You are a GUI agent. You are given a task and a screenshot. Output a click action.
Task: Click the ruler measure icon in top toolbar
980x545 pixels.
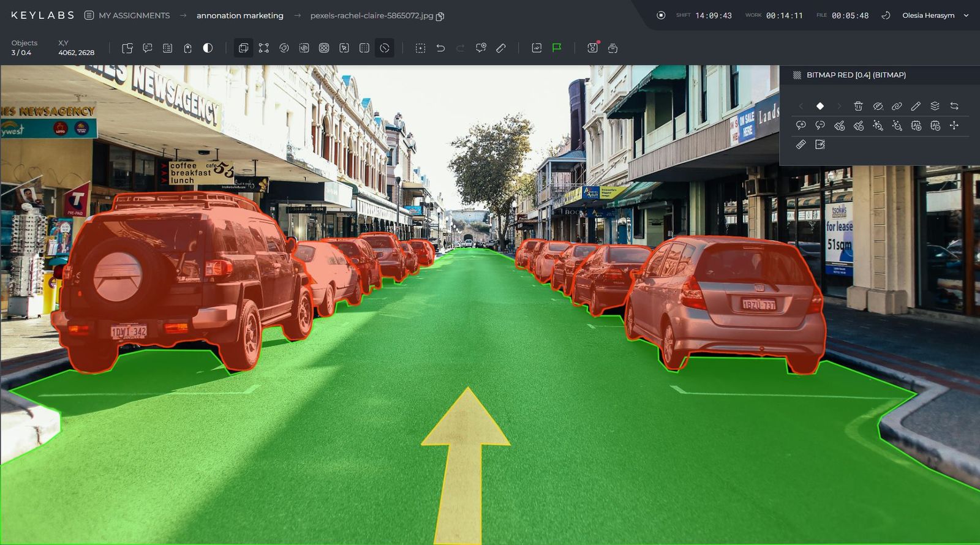tap(501, 48)
